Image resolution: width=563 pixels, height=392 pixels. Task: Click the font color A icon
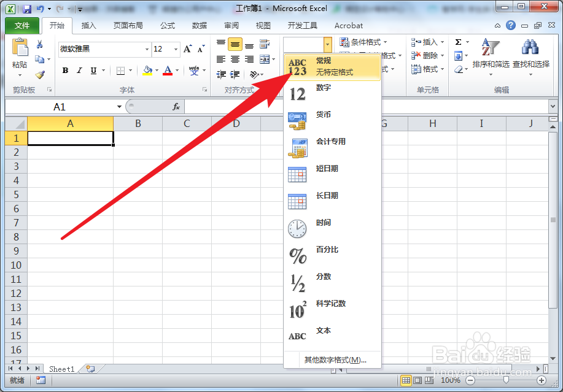click(x=168, y=71)
